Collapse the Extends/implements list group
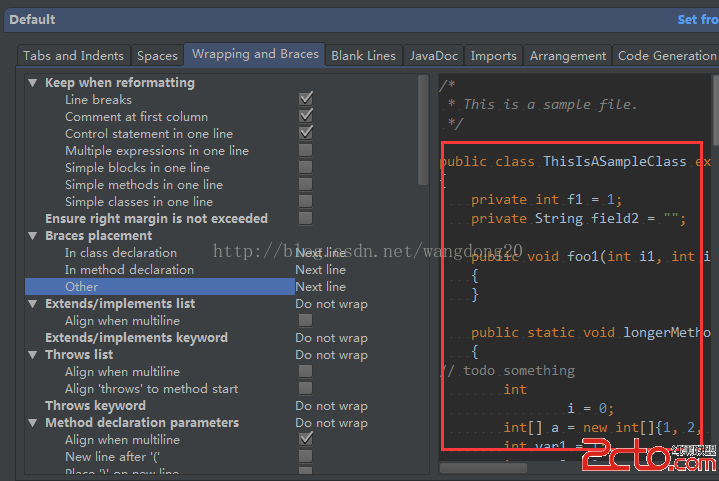This screenshot has height=481, width=719. point(33,304)
